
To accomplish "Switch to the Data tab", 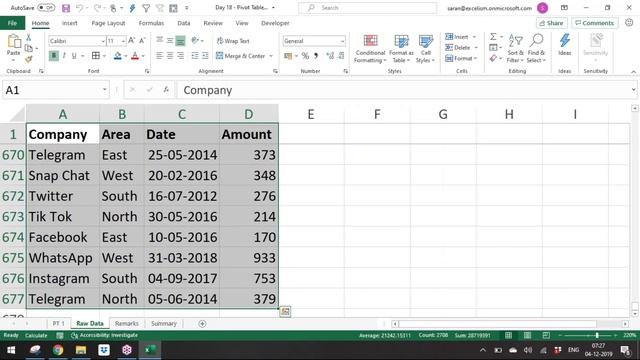I will tap(184, 23).
